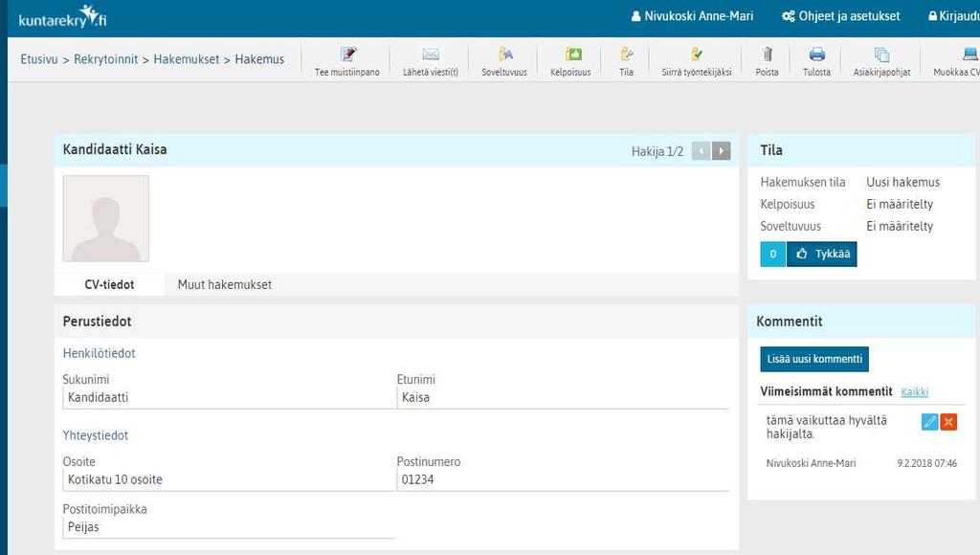Click the Muokkaa CV icon

[969, 55]
